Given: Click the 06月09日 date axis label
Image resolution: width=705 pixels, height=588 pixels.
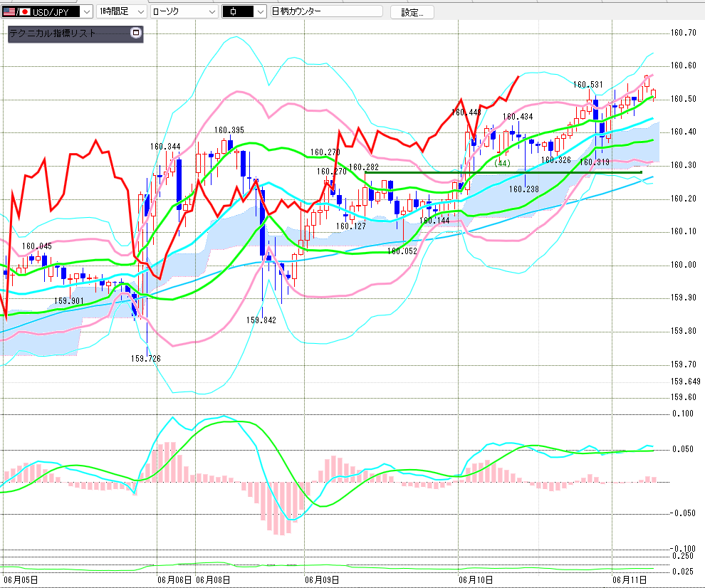Looking at the screenshot, I should tap(322, 580).
